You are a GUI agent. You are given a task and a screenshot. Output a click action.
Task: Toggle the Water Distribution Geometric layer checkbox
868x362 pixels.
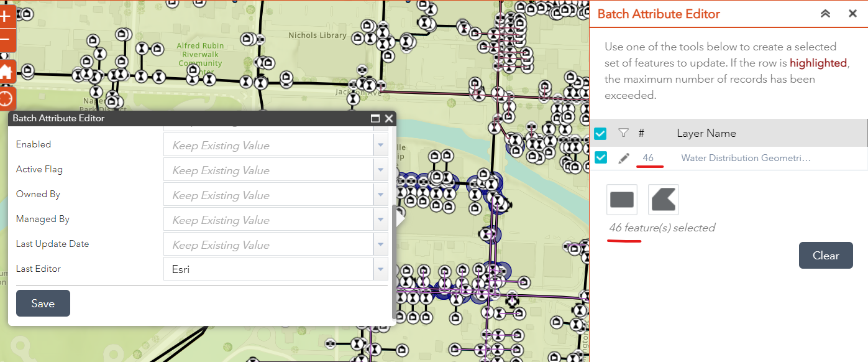coord(600,158)
